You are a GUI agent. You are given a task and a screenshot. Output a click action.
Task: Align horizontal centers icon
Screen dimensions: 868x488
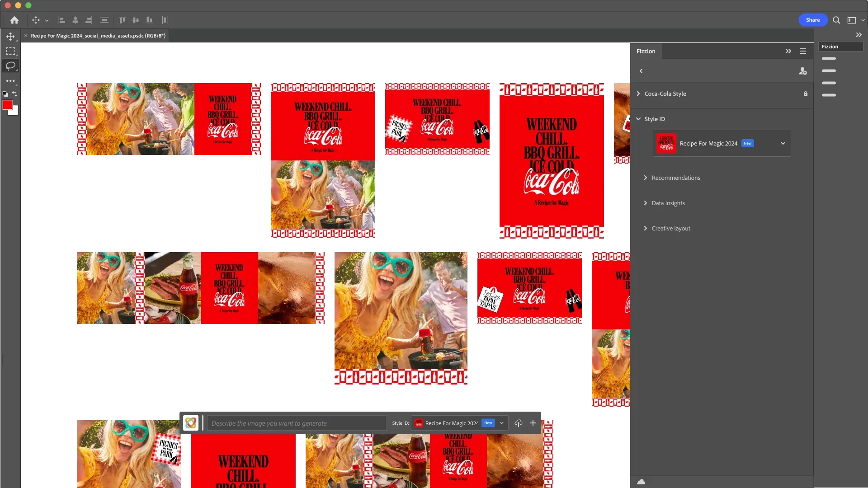point(75,20)
